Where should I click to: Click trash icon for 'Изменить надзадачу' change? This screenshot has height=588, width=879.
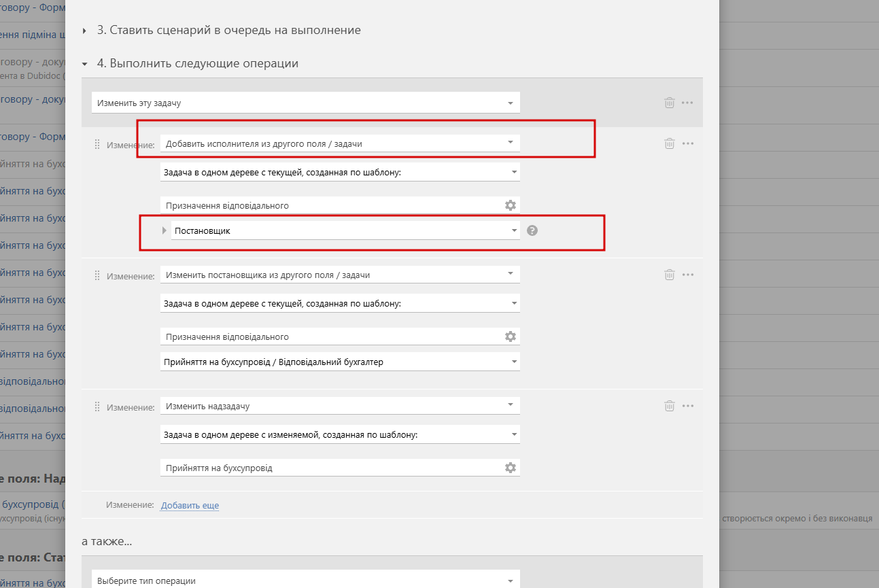pyautogui.click(x=670, y=406)
